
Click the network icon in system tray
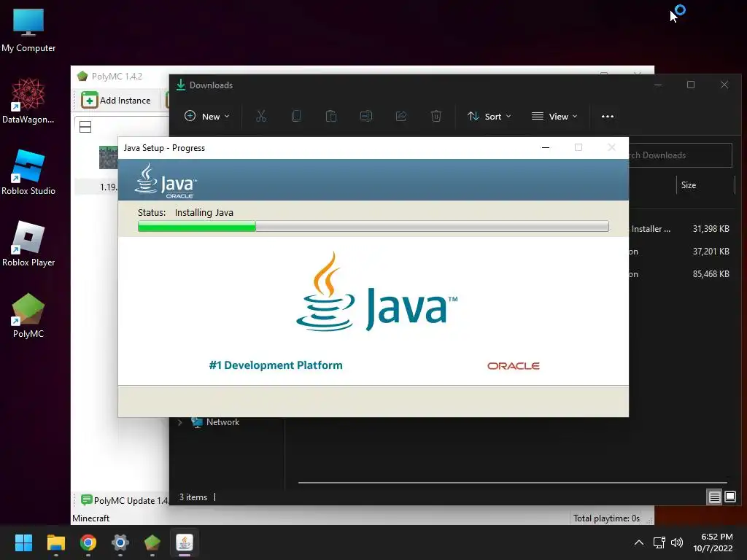tap(659, 542)
